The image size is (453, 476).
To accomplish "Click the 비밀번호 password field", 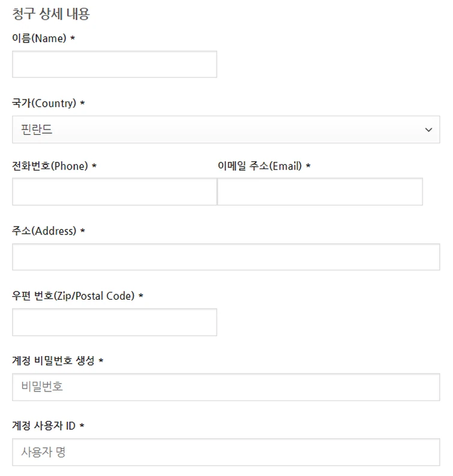I will click(x=226, y=387).
